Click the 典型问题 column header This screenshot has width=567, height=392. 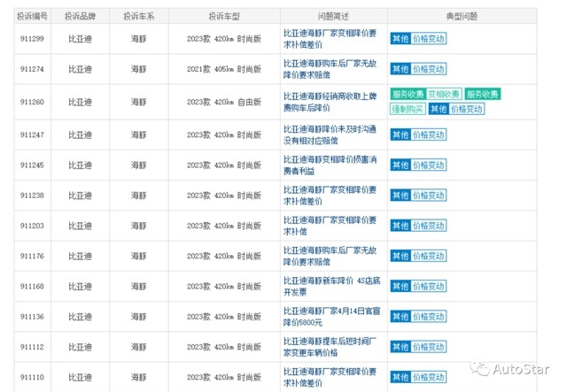[462, 16]
